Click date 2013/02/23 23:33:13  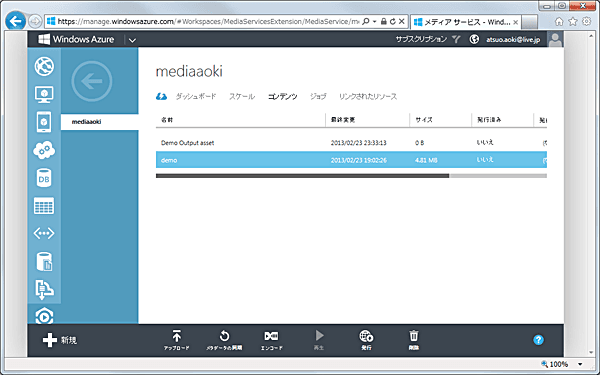[359, 143]
